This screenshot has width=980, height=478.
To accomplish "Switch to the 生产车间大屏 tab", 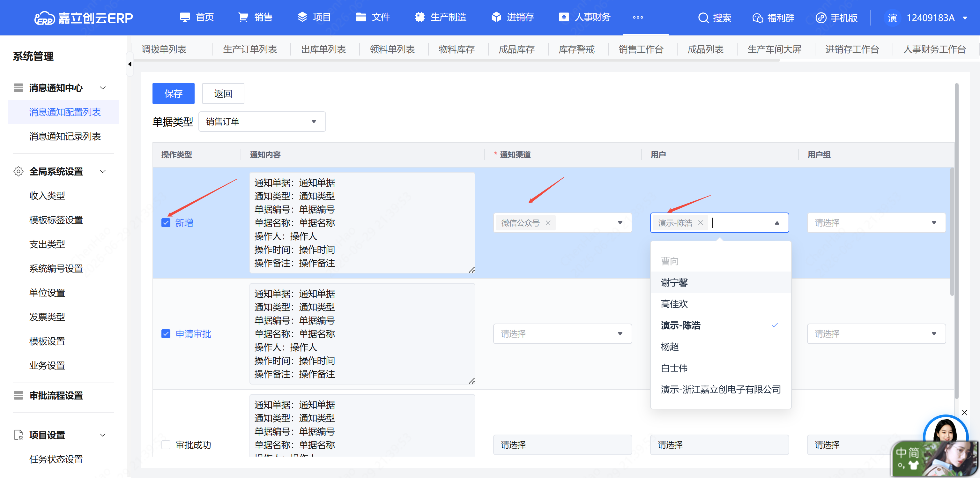I will click(774, 49).
